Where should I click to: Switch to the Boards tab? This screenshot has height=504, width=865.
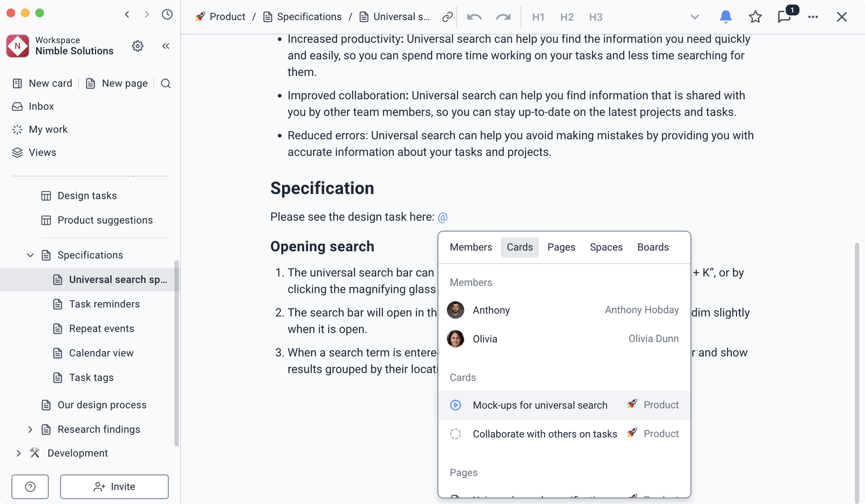653,247
